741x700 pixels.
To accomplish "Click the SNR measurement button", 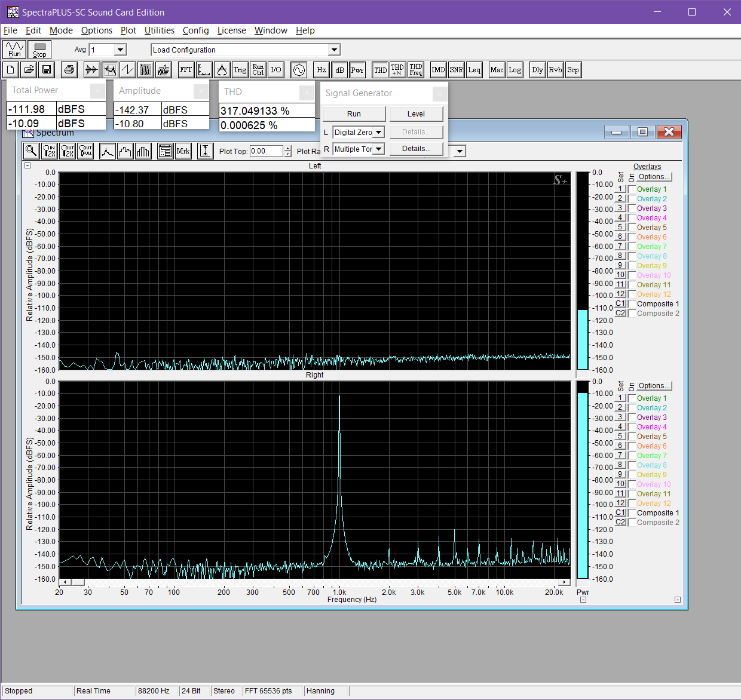I will [456, 70].
